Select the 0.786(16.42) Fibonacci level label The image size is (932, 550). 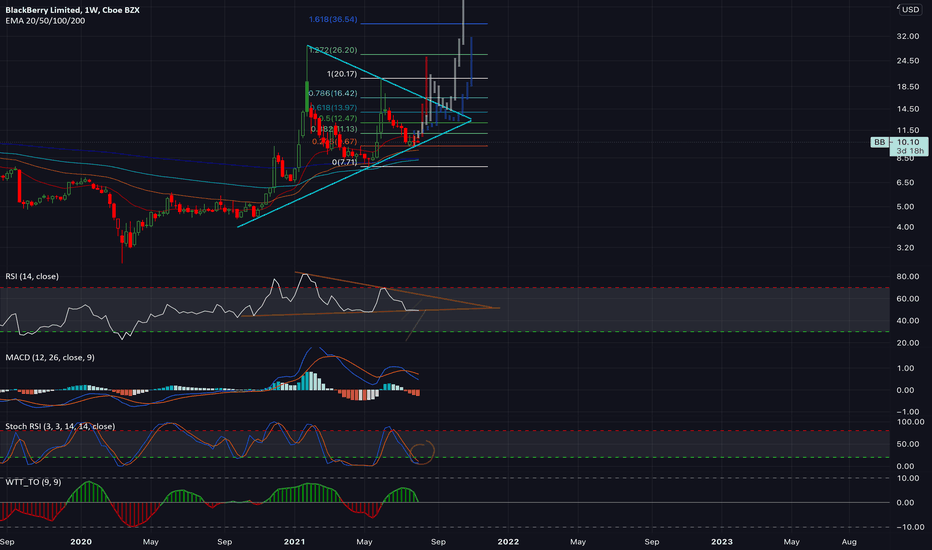(x=333, y=93)
